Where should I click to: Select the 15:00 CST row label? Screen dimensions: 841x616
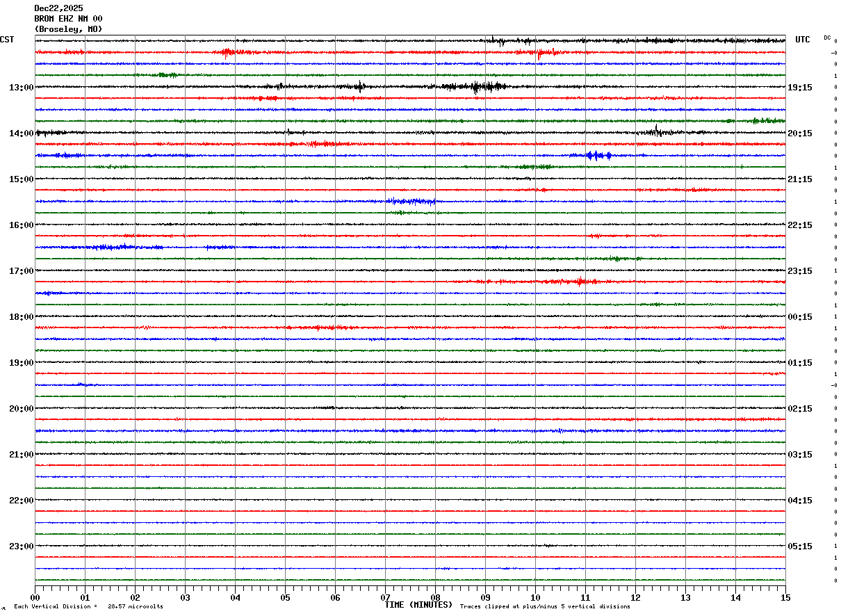pos(22,179)
